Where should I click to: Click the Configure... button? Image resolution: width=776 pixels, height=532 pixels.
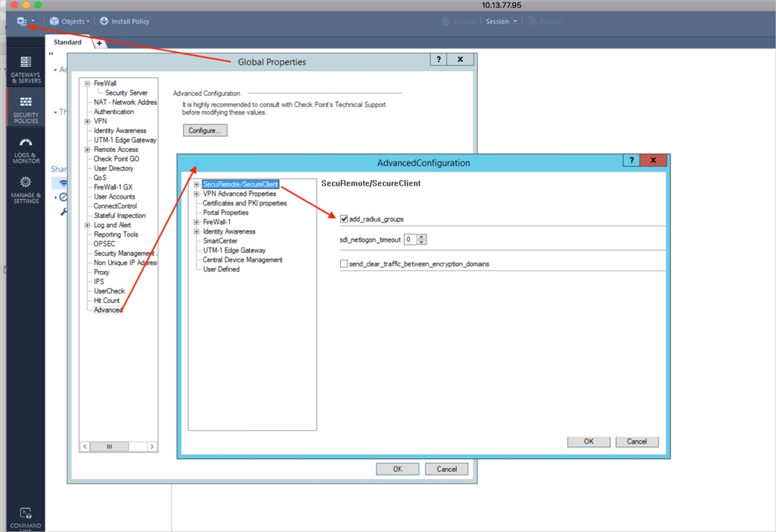click(205, 130)
